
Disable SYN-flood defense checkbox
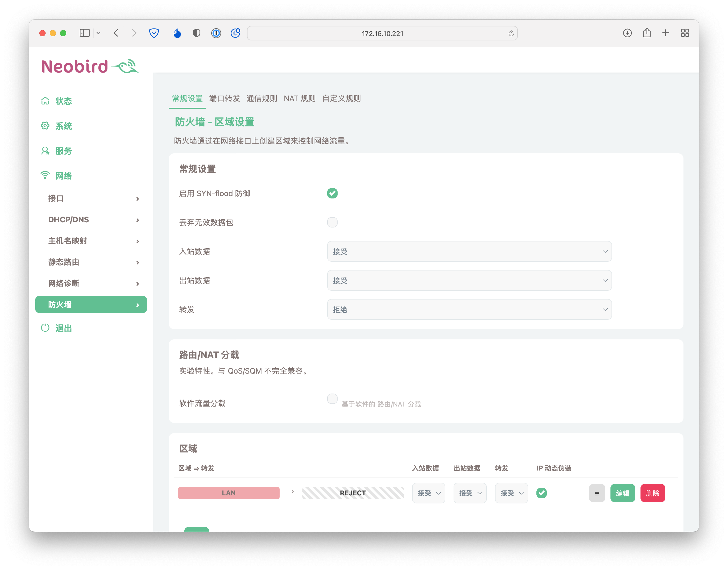(332, 193)
